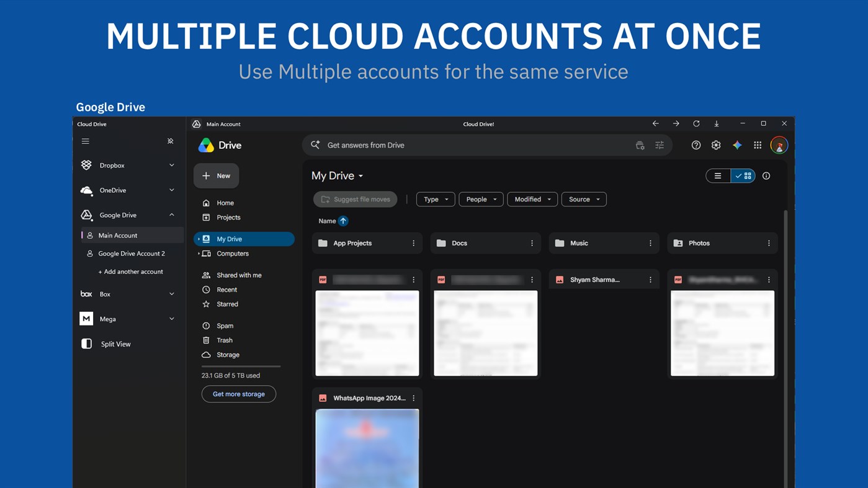Open Drive help (question mark icon)

click(696, 145)
